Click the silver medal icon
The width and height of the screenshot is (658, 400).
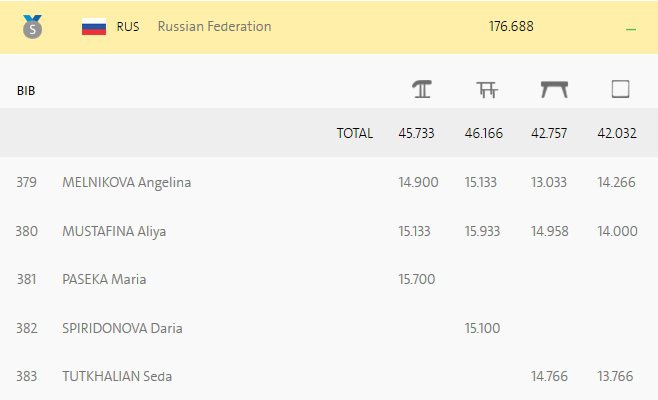(x=32, y=26)
